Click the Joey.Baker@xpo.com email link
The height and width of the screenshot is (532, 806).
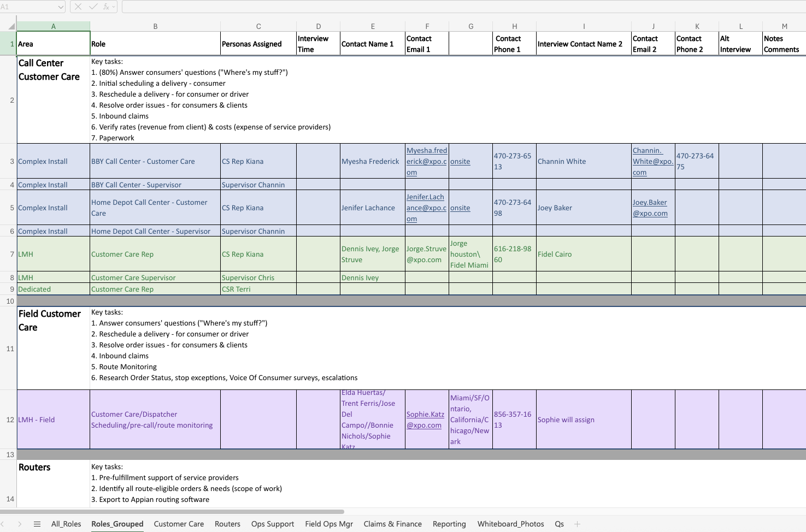click(650, 208)
